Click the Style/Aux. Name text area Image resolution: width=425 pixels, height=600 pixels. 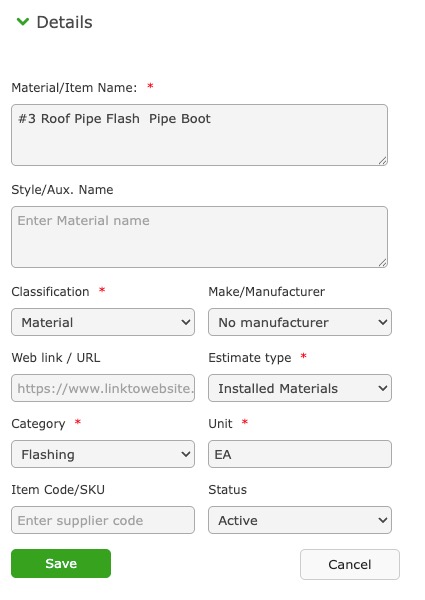click(199, 237)
